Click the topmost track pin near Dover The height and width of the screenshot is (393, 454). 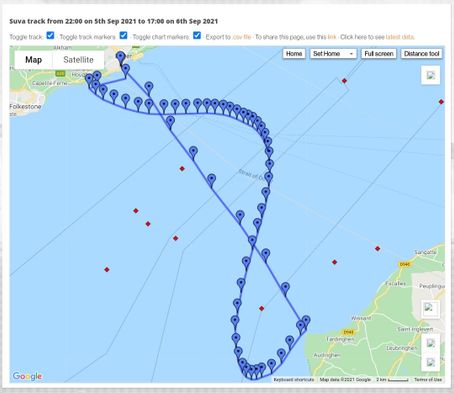120,58
